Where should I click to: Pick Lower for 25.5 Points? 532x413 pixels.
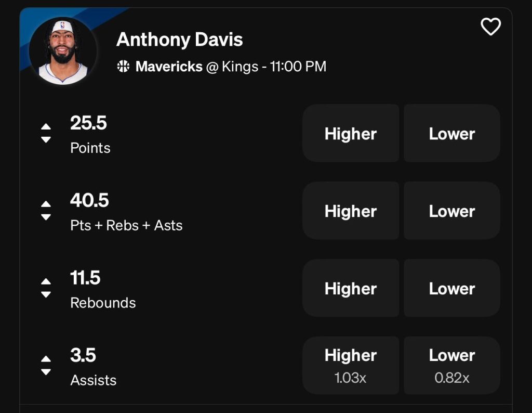[452, 133]
